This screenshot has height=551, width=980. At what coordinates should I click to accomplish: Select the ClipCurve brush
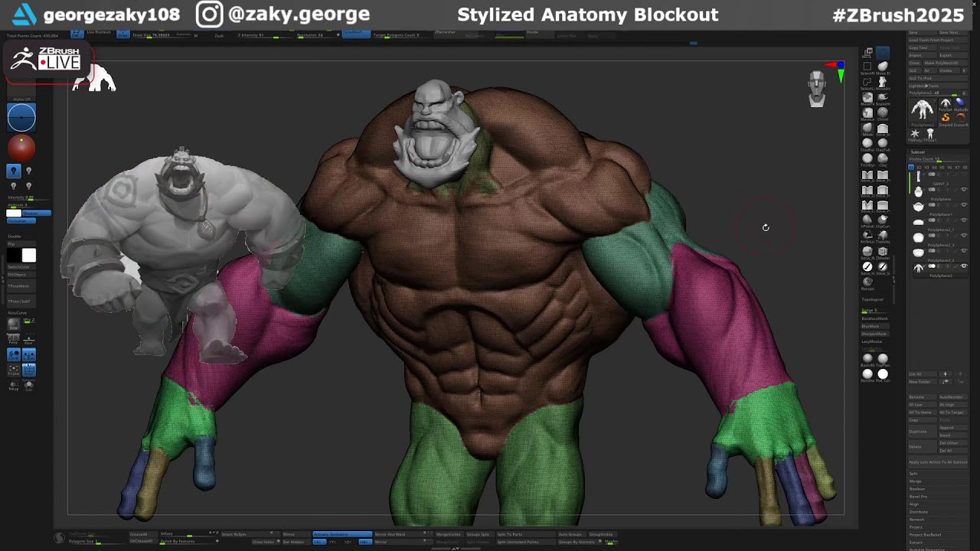tap(883, 220)
